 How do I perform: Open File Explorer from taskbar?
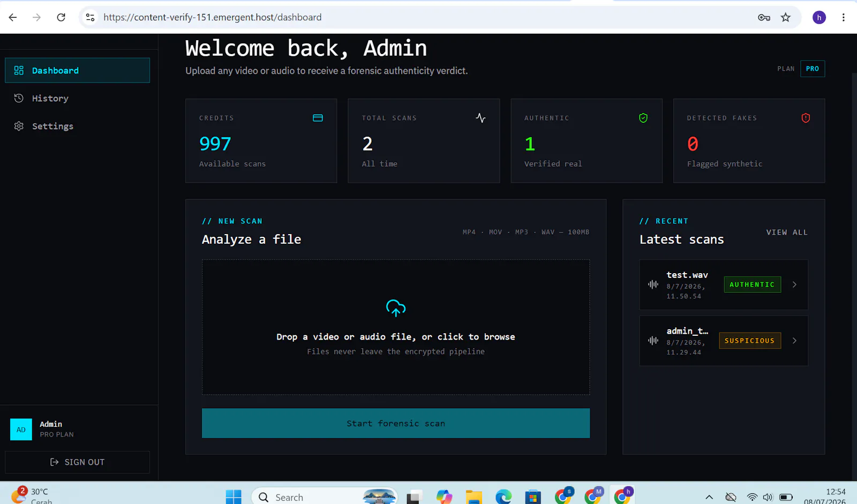(x=473, y=497)
